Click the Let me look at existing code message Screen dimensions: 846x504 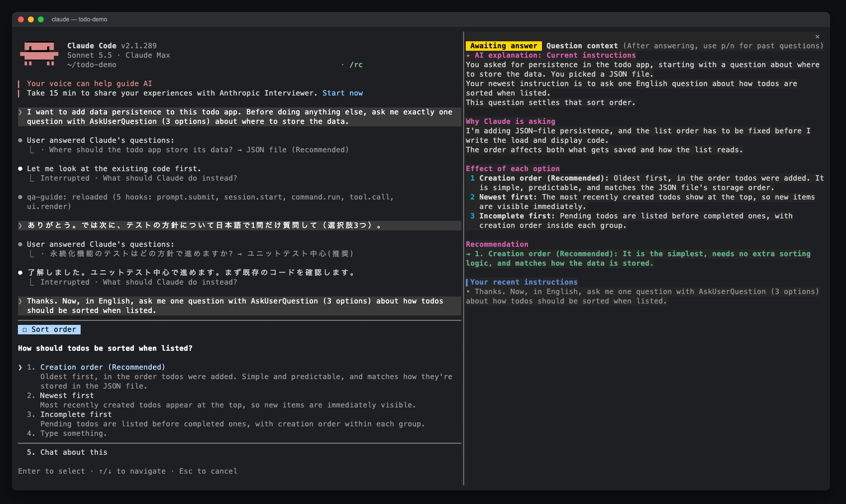point(114,169)
